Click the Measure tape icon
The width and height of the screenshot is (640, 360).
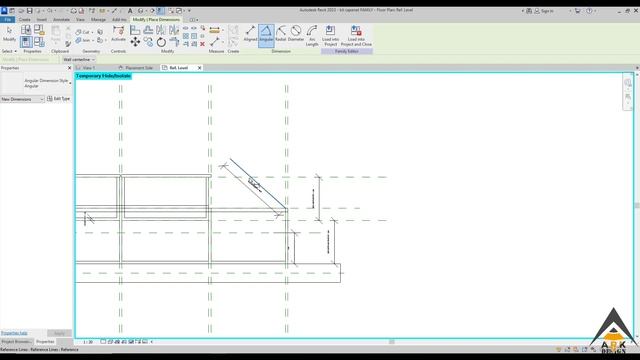(214, 30)
